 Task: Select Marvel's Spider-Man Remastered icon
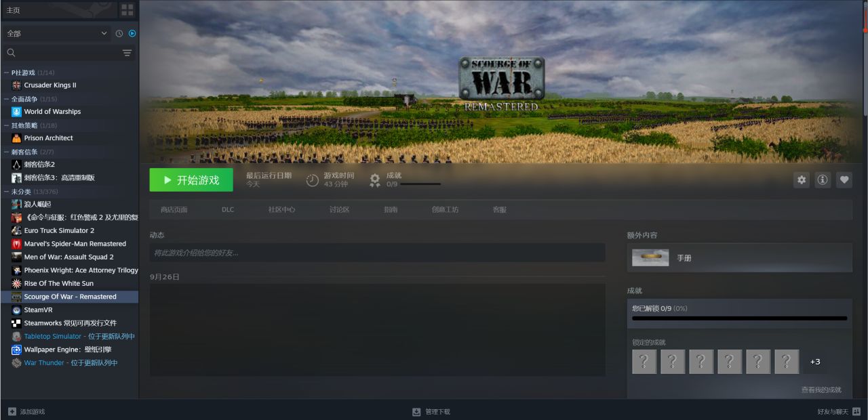coord(17,244)
